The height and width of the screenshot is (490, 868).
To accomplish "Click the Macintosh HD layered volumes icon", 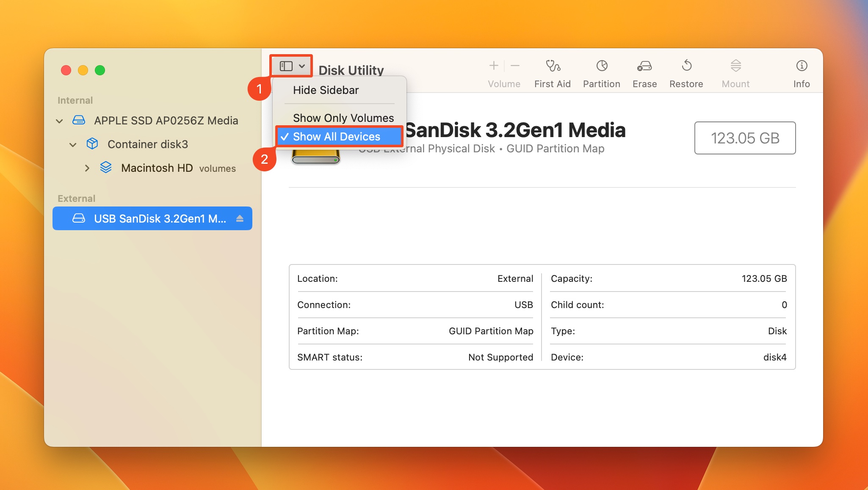I will pos(105,168).
